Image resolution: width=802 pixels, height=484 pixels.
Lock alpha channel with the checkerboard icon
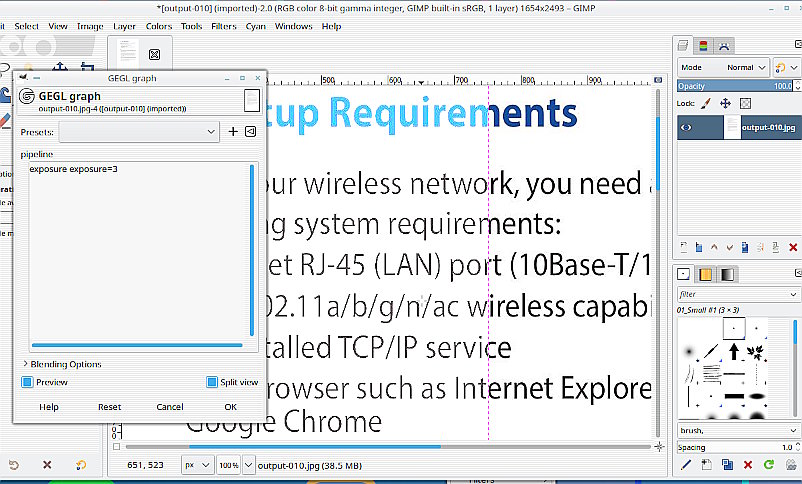[746, 103]
